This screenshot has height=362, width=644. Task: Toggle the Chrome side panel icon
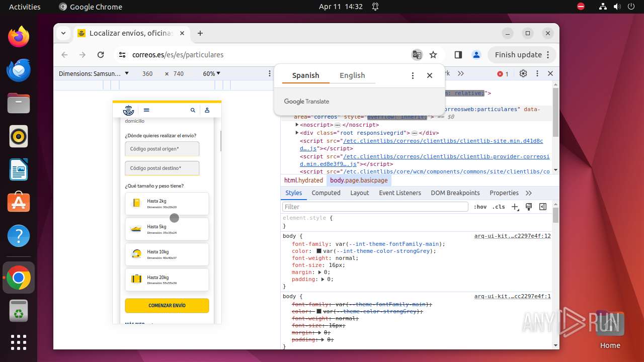(x=458, y=55)
